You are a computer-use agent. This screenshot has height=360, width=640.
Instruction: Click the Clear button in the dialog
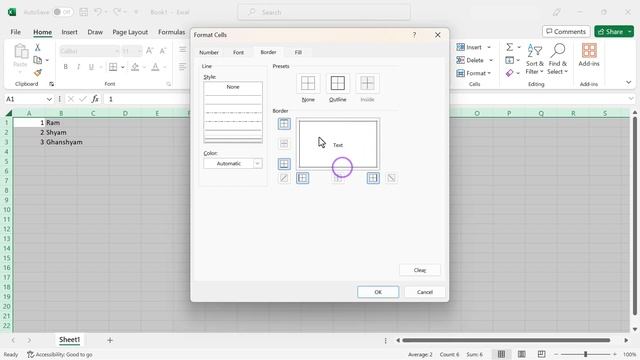420,270
